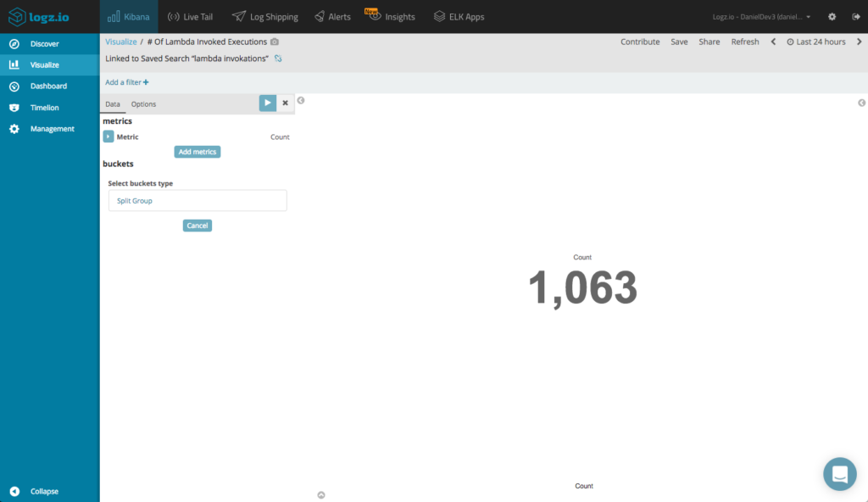Open the Last 24 hours time picker

[820, 41]
